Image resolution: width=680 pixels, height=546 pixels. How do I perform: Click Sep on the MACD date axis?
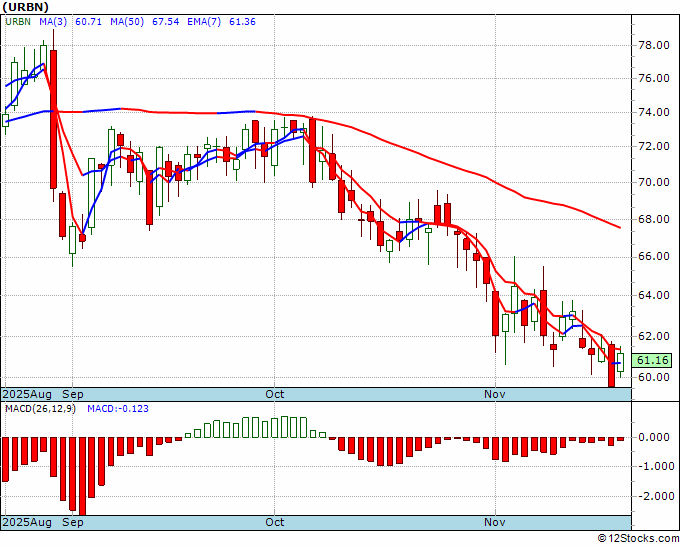73,522
